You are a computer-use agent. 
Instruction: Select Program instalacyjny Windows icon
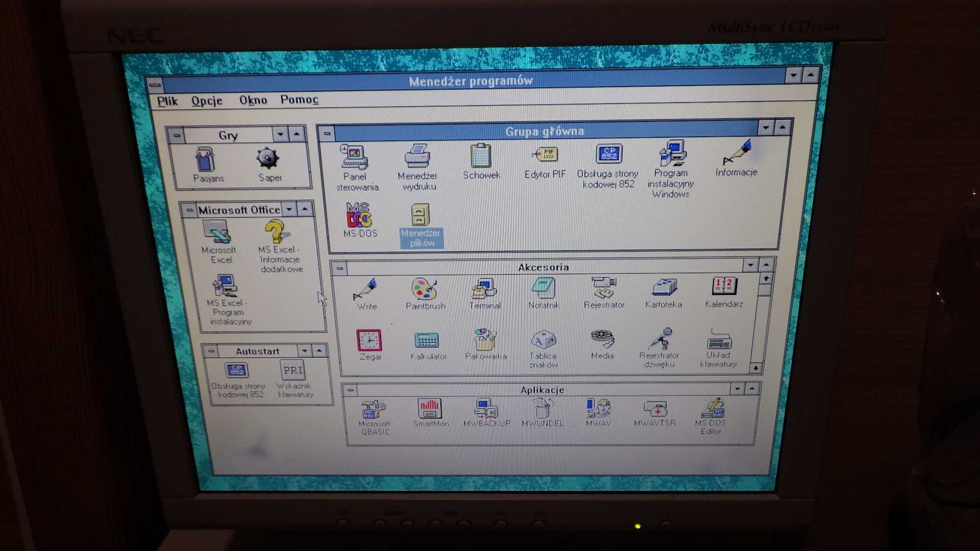pos(672,153)
